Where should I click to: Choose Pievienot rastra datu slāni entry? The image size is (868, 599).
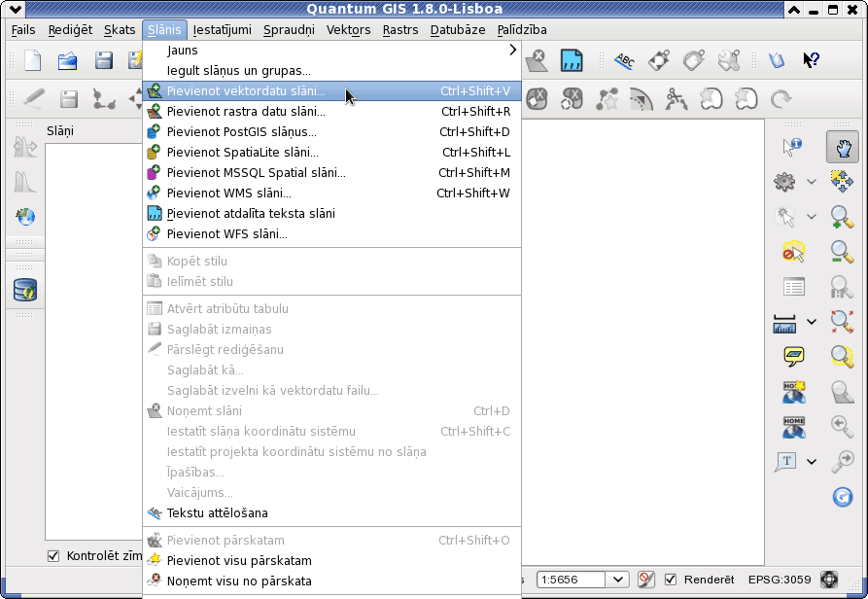point(332,111)
